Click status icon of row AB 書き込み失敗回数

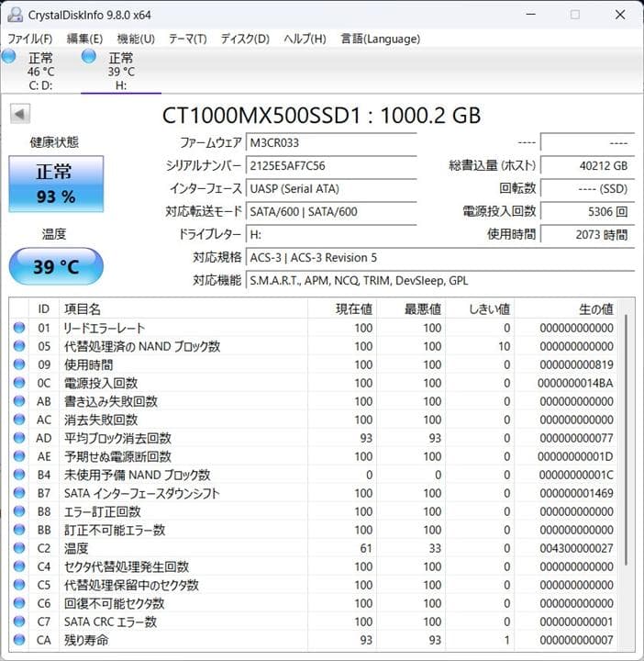tap(19, 401)
